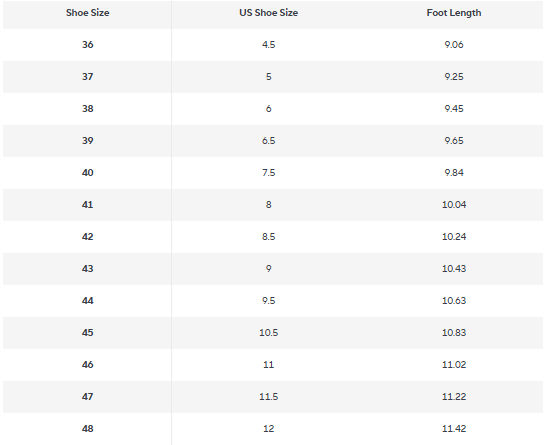Click US shoe size 4.5 cell
Image resolution: width=550 pixels, height=445 pixels.
click(269, 45)
